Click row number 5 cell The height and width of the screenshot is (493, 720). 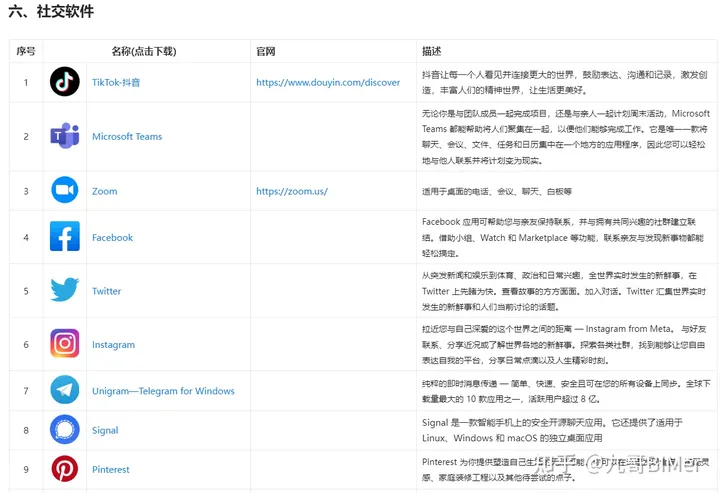(26, 291)
